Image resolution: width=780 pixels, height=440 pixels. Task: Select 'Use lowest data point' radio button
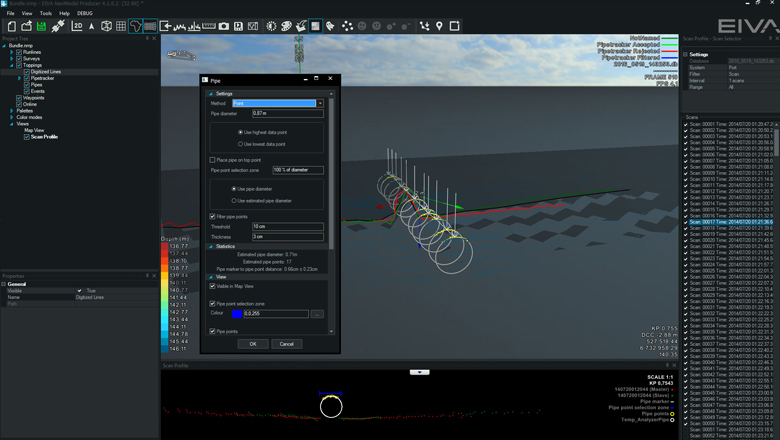click(x=240, y=144)
